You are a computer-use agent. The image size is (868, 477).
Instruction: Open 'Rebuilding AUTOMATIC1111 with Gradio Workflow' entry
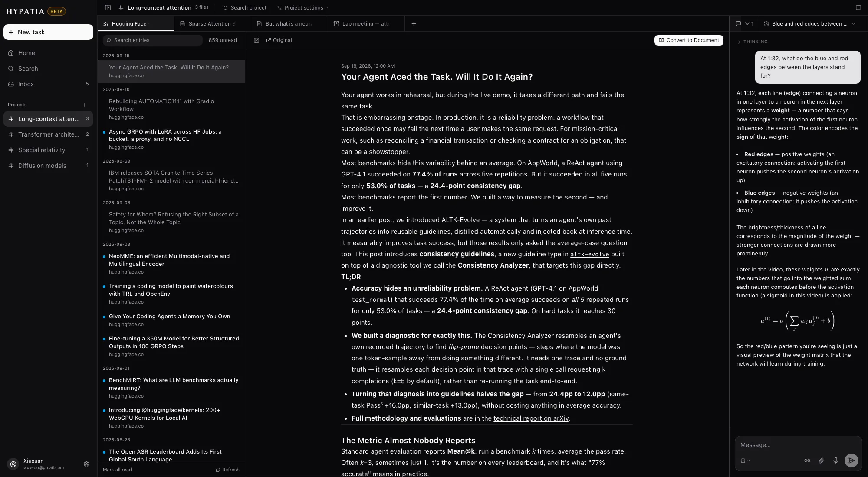(x=171, y=109)
